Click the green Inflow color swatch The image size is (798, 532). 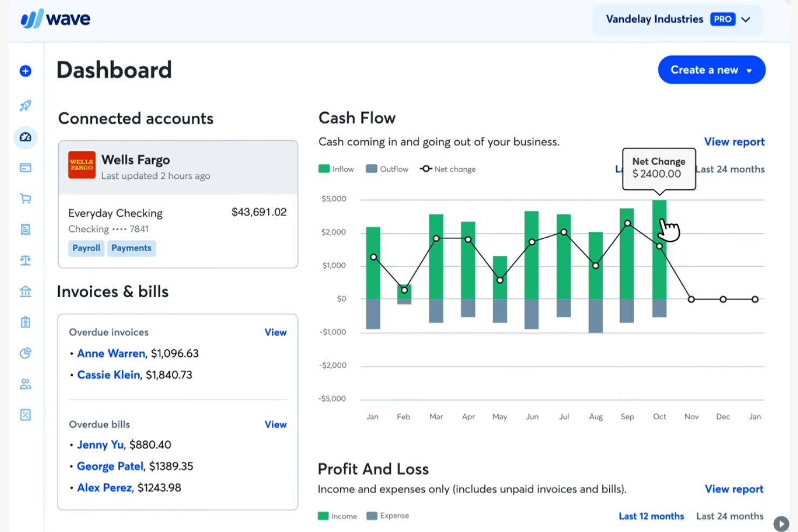point(324,169)
